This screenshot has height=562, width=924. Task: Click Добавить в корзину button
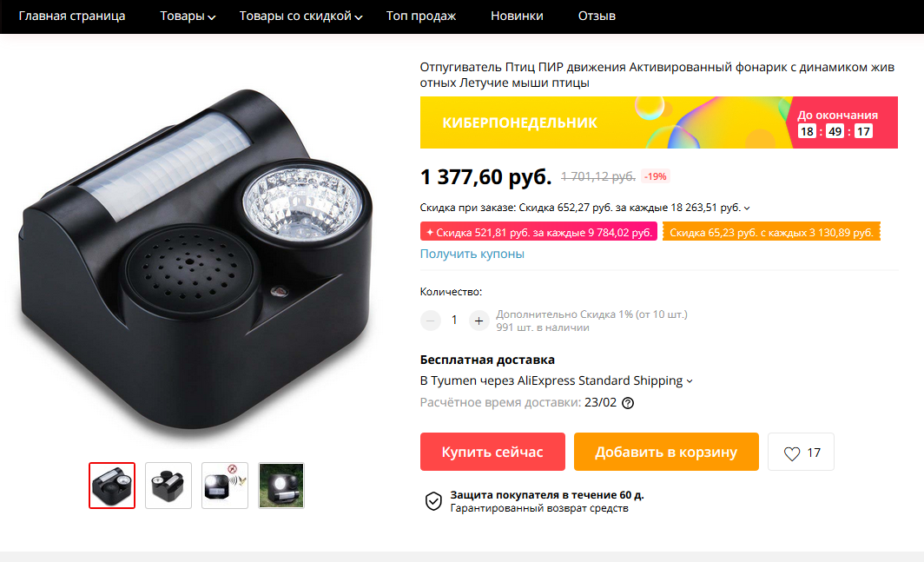(666, 452)
